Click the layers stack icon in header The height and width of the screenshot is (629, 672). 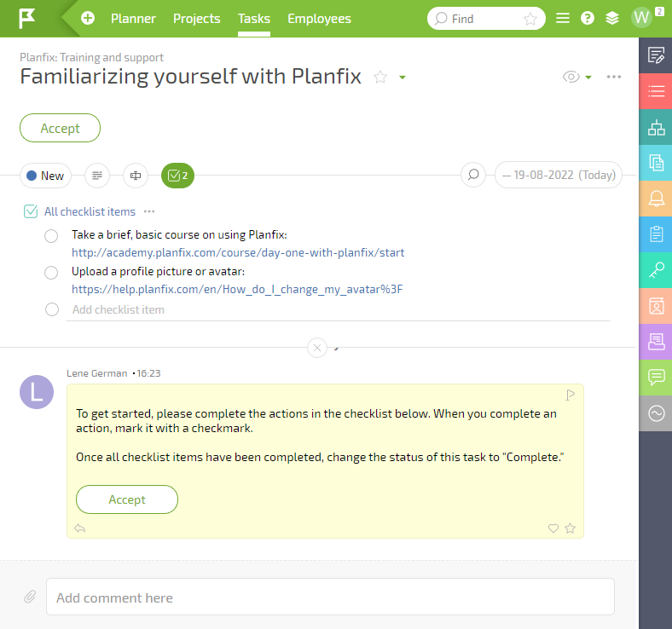click(x=612, y=19)
